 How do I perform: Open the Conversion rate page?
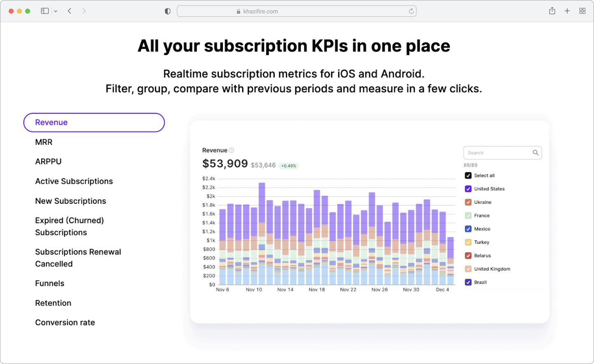(65, 322)
